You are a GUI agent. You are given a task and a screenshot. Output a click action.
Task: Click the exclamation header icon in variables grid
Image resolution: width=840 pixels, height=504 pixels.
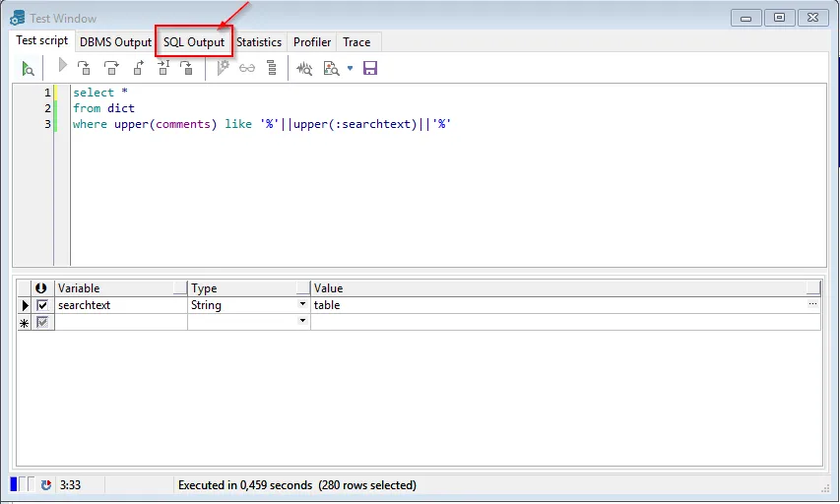click(x=40, y=288)
